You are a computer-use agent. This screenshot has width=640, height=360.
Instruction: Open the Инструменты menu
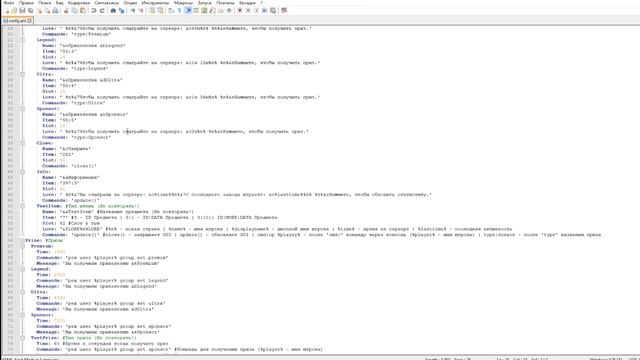pyautogui.click(x=156, y=3)
